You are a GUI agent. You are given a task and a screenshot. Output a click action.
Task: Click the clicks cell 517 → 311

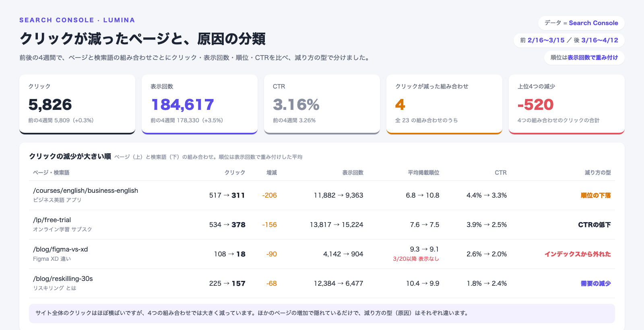pos(227,195)
